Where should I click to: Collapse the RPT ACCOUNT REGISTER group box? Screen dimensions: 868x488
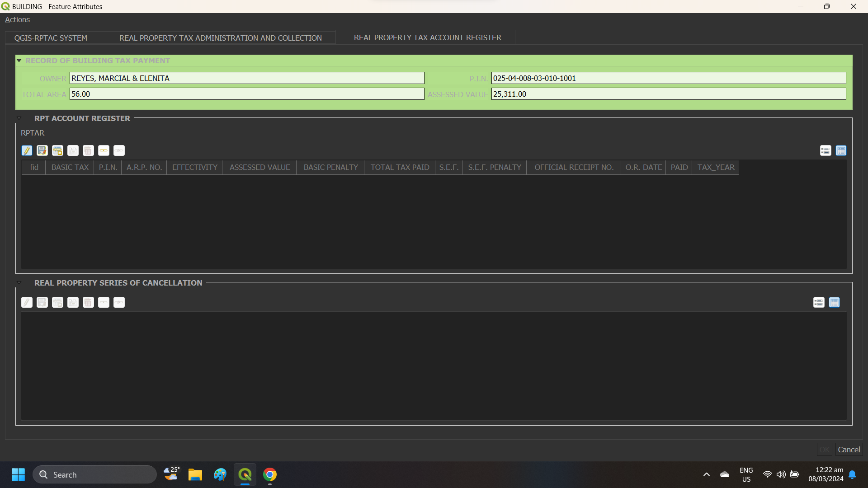(19, 118)
